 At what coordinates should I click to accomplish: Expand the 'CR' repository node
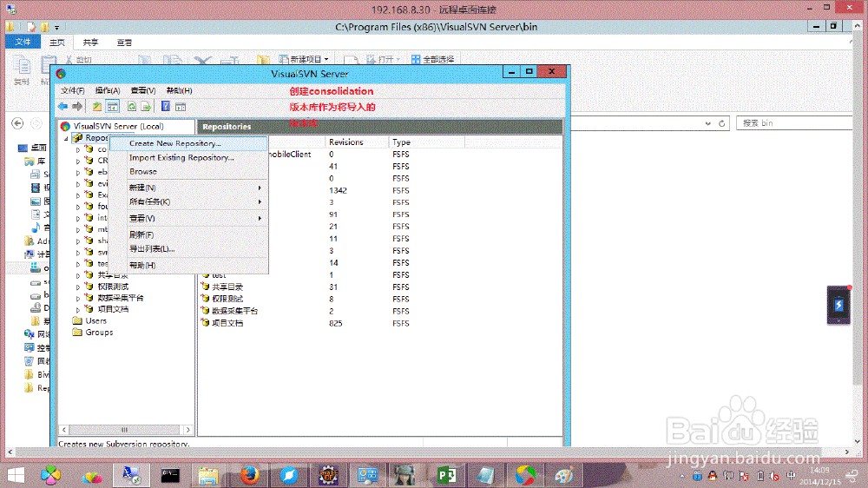[78, 162]
